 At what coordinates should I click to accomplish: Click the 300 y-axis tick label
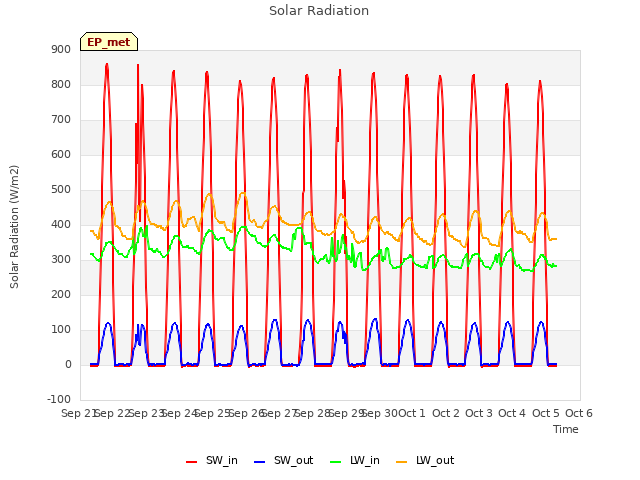coord(61,260)
